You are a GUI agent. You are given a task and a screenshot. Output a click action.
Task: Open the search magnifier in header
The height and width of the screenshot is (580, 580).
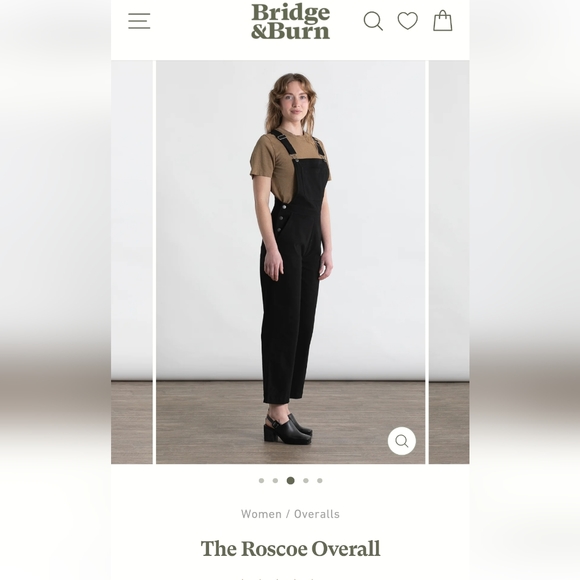[x=373, y=21]
